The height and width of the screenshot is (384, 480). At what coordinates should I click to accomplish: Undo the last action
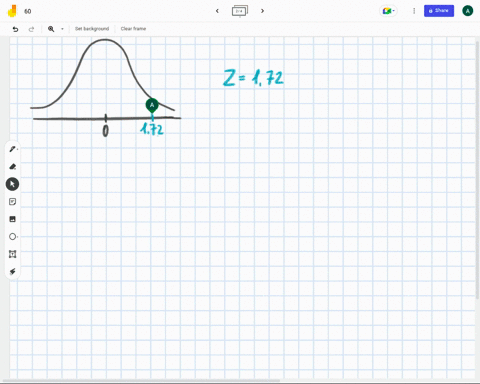click(15, 29)
